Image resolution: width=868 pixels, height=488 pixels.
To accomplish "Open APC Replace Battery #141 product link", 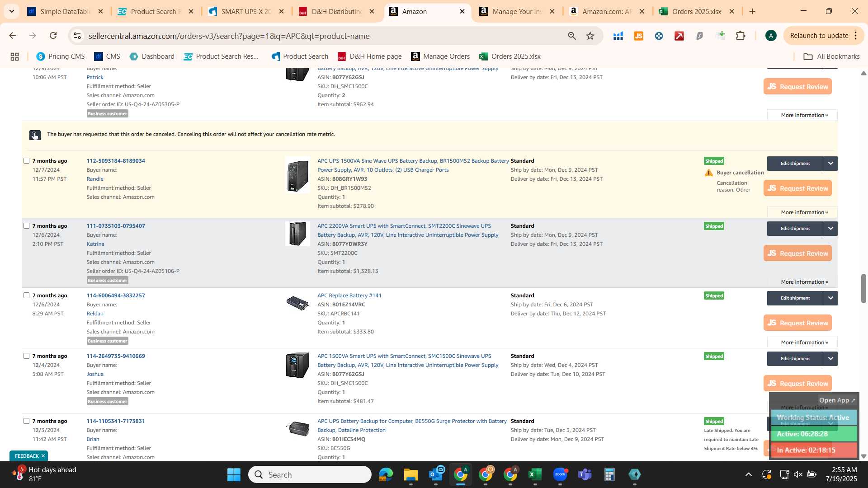I will [349, 296].
